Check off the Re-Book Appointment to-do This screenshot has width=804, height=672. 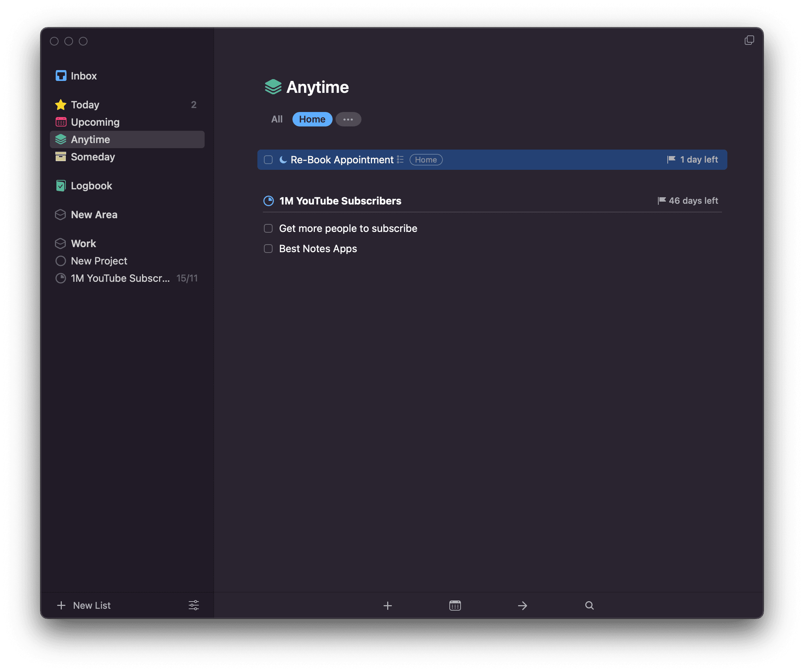(x=268, y=160)
